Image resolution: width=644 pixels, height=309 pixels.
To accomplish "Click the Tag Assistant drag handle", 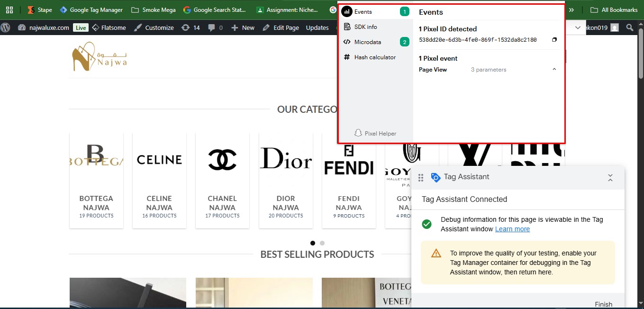I will coord(421,178).
